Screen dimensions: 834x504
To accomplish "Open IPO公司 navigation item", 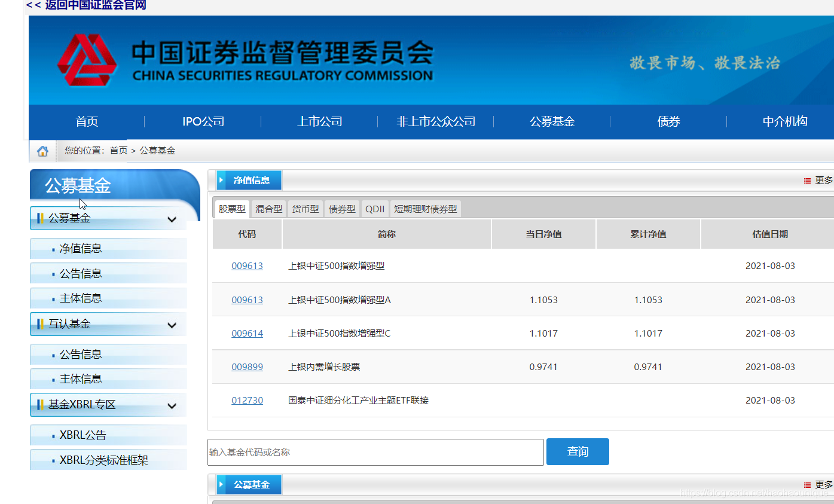I will 203,122.
